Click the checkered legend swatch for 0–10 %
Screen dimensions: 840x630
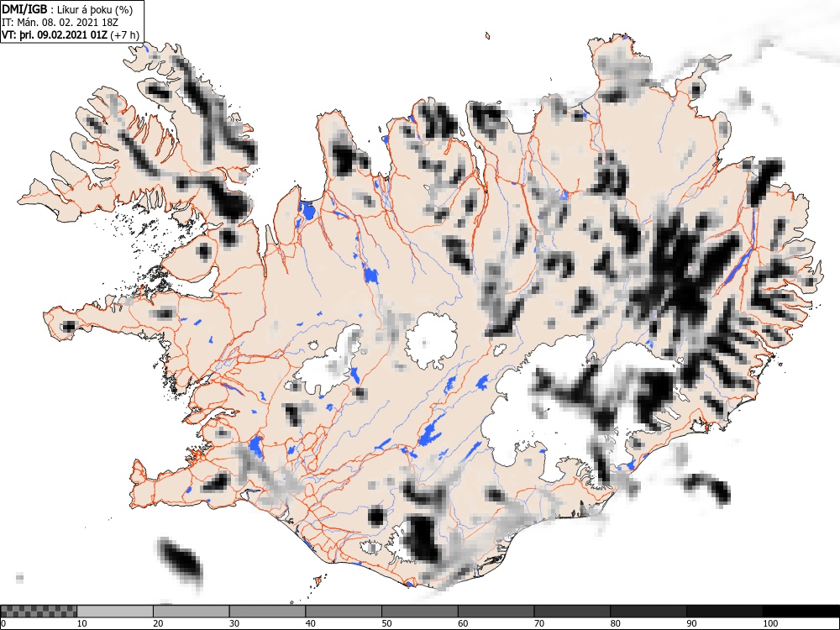[x=39, y=612]
